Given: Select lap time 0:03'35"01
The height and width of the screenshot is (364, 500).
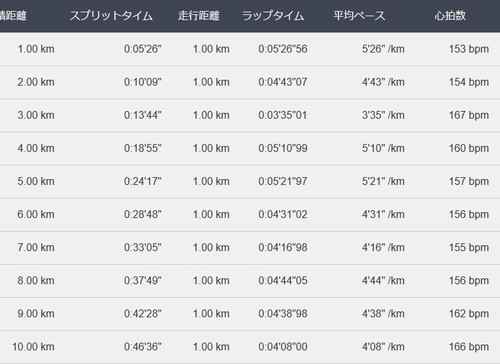Looking at the screenshot, I should 283,115.
